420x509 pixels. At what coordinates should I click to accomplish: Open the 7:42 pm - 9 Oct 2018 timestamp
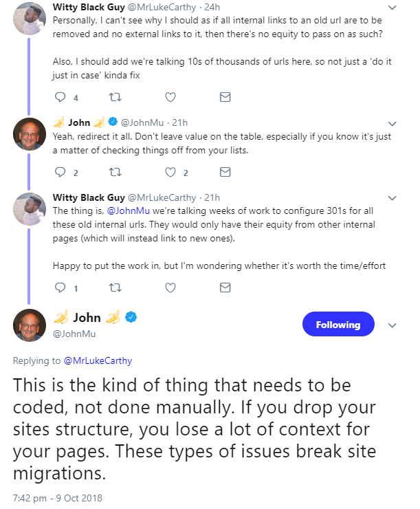[57, 497]
